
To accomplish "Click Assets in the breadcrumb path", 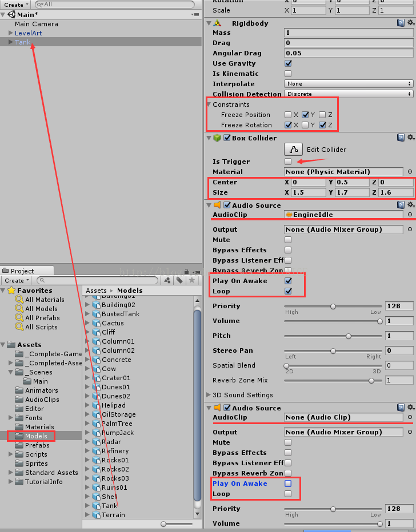I will (x=96, y=291).
